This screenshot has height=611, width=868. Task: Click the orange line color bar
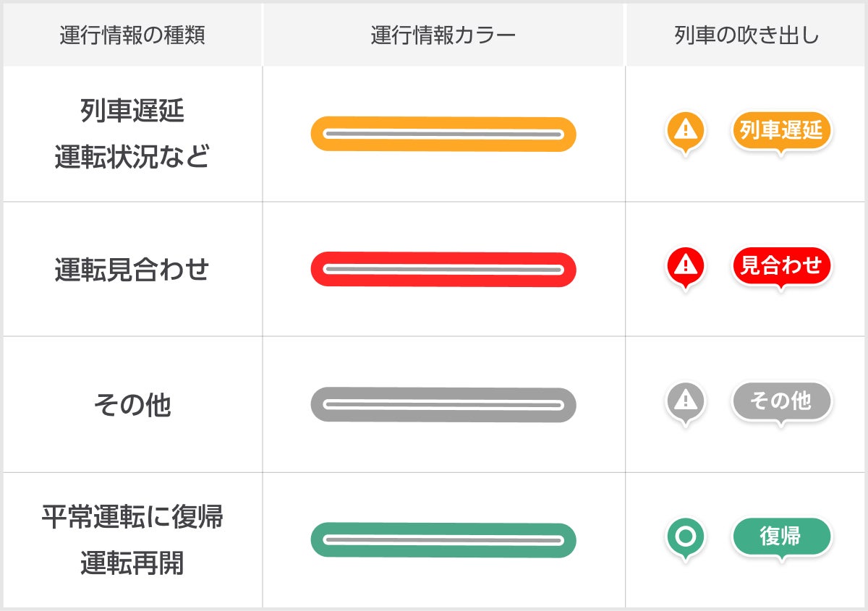coord(443,134)
